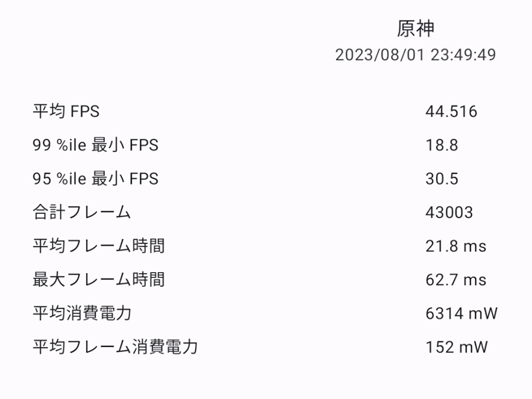The width and height of the screenshot is (532, 399).
Task: Select the 152 mW value
Action: tap(456, 347)
